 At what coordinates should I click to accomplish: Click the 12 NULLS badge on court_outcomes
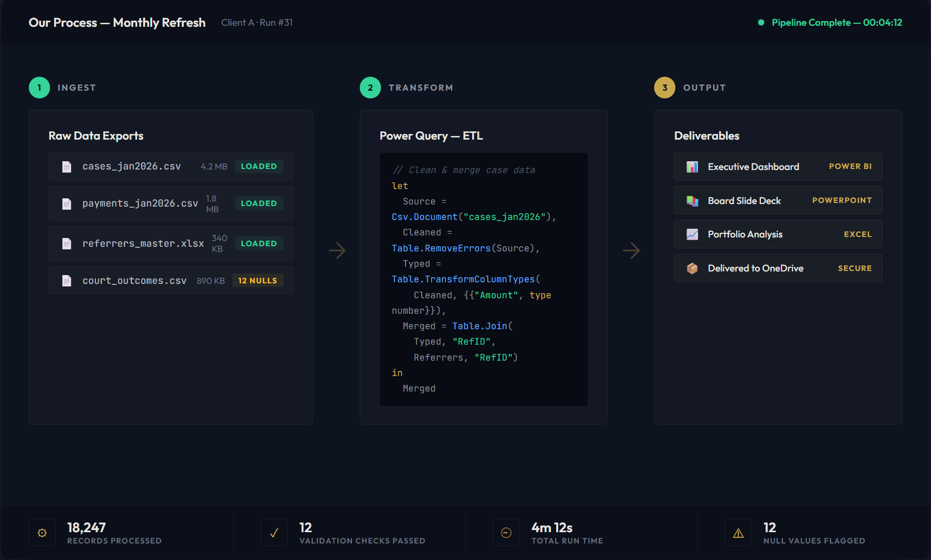click(258, 281)
